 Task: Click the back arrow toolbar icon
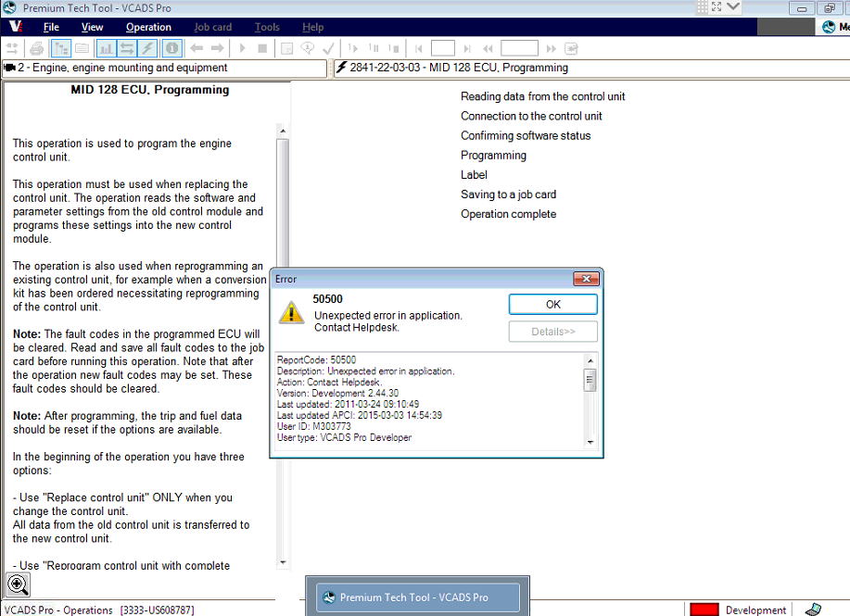pyautogui.click(x=197, y=49)
